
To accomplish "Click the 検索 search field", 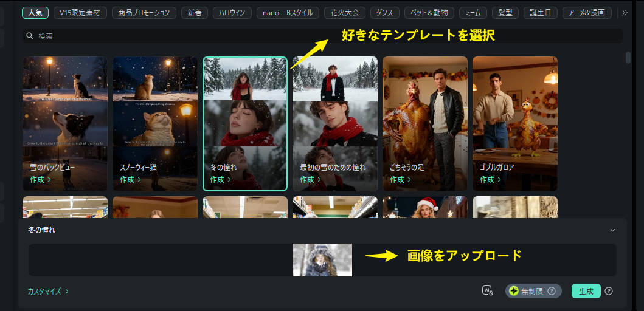I will 322,36.
